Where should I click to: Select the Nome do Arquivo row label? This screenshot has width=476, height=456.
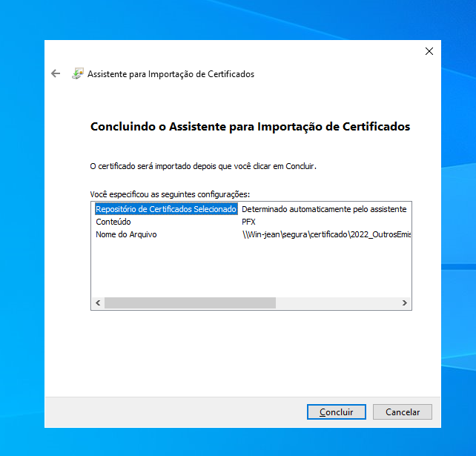pos(126,235)
